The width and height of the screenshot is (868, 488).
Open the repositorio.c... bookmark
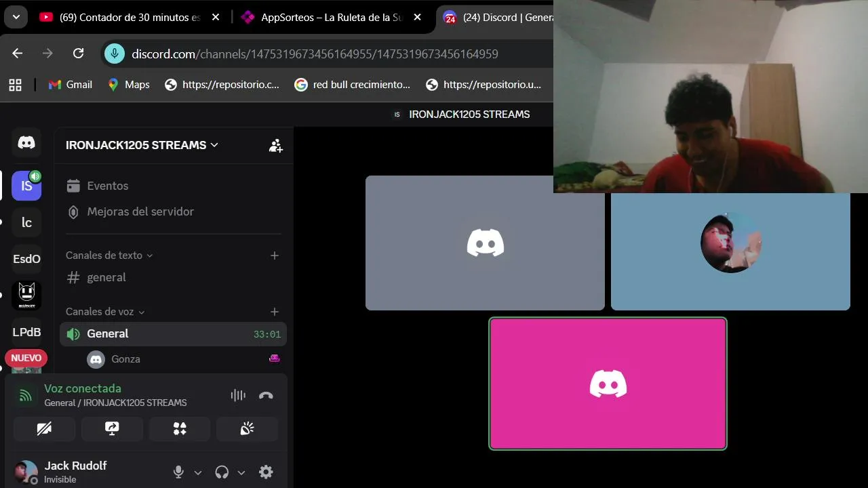tap(222, 85)
